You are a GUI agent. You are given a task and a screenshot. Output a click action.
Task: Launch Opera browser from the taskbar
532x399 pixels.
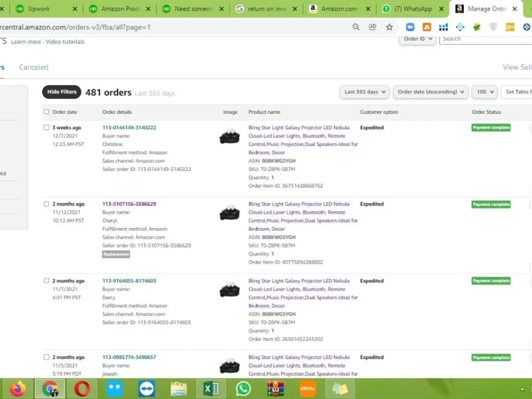(82, 389)
